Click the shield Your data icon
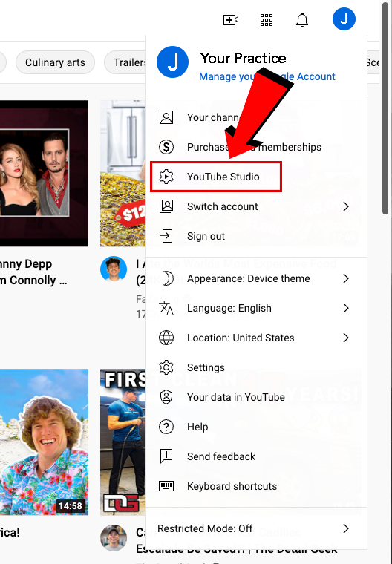The height and width of the screenshot is (564, 392). [166, 397]
